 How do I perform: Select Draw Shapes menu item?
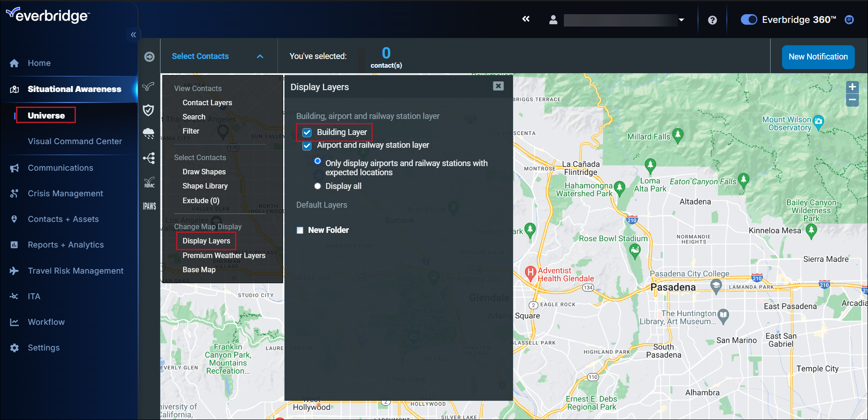pyautogui.click(x=204, y=172)
